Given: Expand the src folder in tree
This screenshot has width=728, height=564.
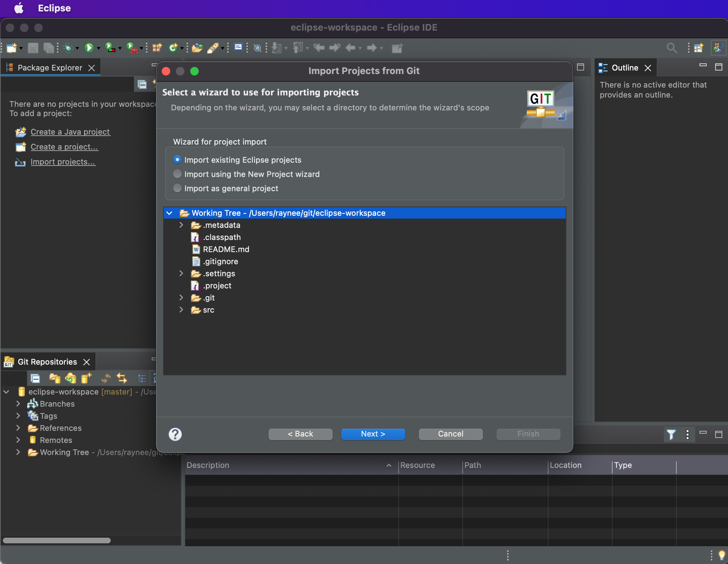Looking at the screenshot, I should [181, 310].
